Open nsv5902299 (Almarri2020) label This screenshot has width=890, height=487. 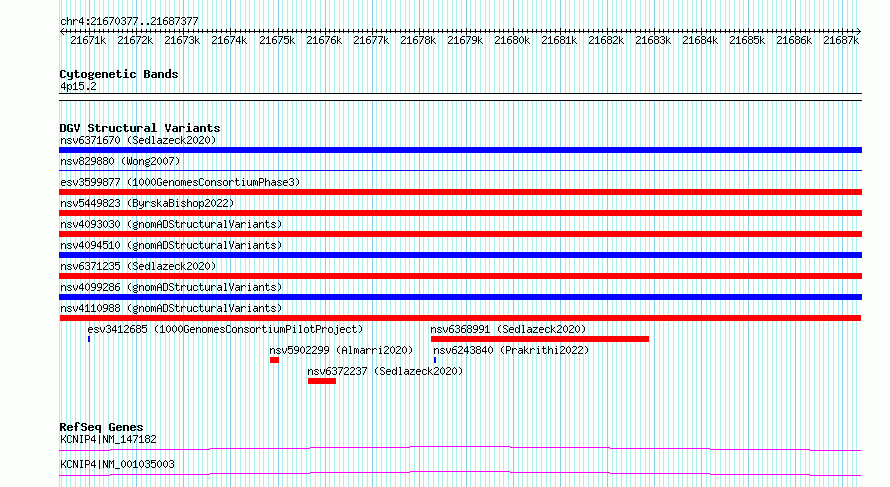tap(341, 350)
